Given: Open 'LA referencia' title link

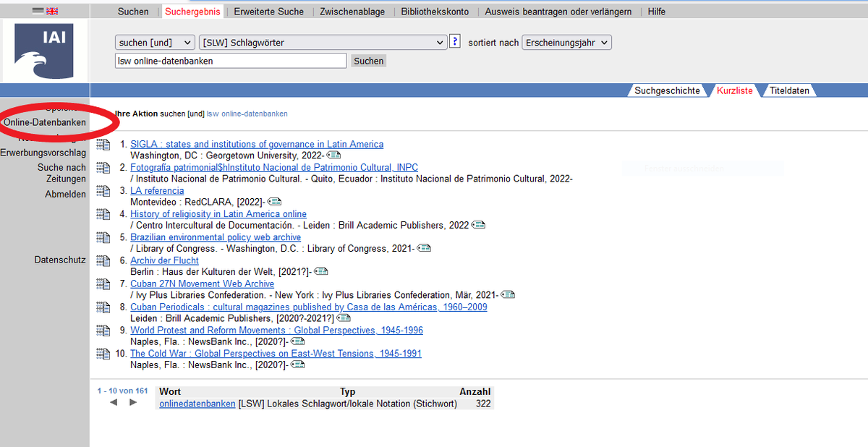Looking at the screenshot, I should tap(157, 190).
